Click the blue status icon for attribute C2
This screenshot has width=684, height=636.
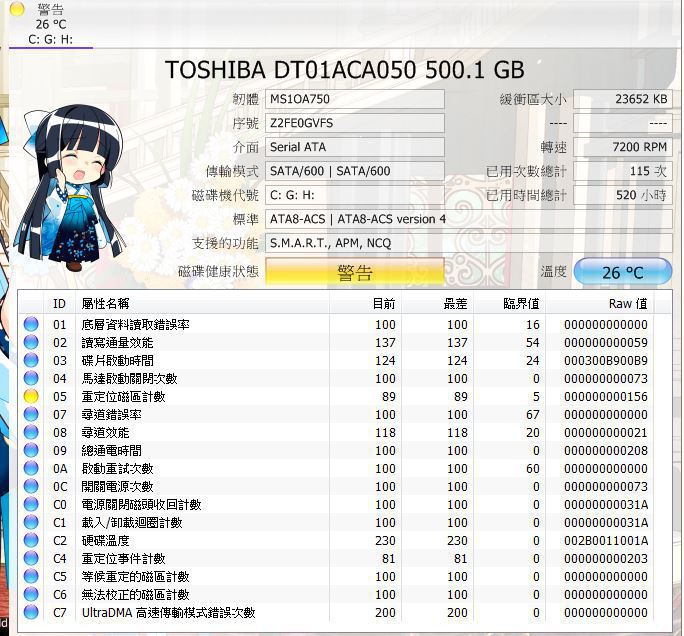coord(31,540)
